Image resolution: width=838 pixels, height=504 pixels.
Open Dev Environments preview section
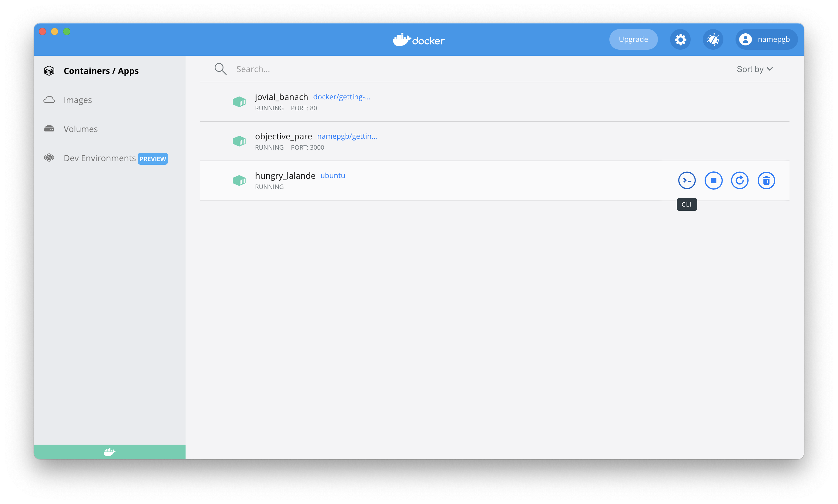[x=100, y=158]
